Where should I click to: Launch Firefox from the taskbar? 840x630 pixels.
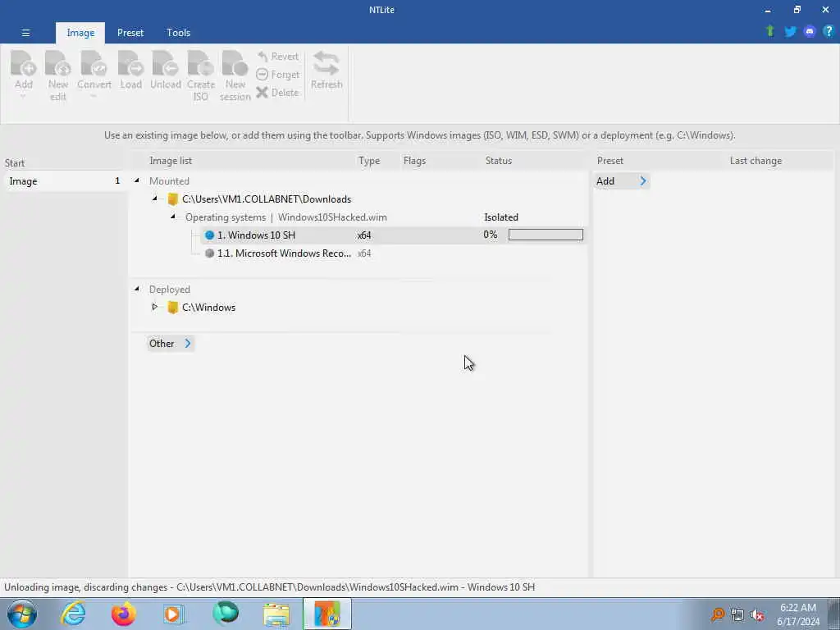click(123, 614)
